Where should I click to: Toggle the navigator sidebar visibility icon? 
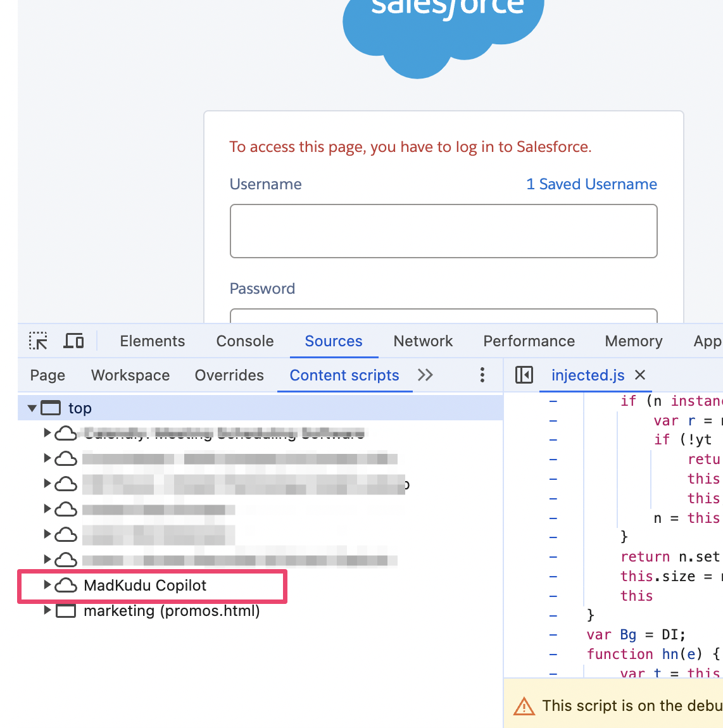(x=524, y=375)
